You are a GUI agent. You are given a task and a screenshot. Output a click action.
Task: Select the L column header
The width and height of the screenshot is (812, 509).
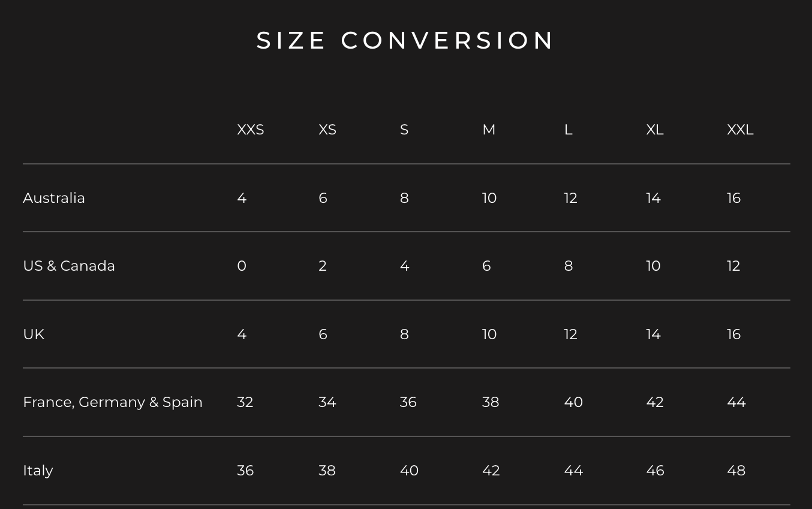[569, 130]
